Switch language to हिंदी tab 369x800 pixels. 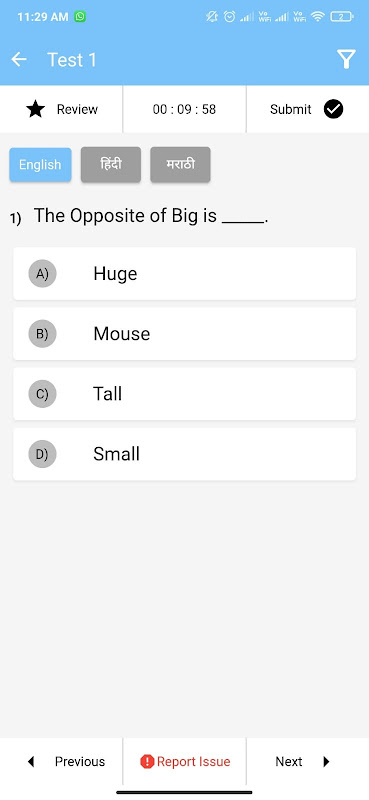click(111, 165)
